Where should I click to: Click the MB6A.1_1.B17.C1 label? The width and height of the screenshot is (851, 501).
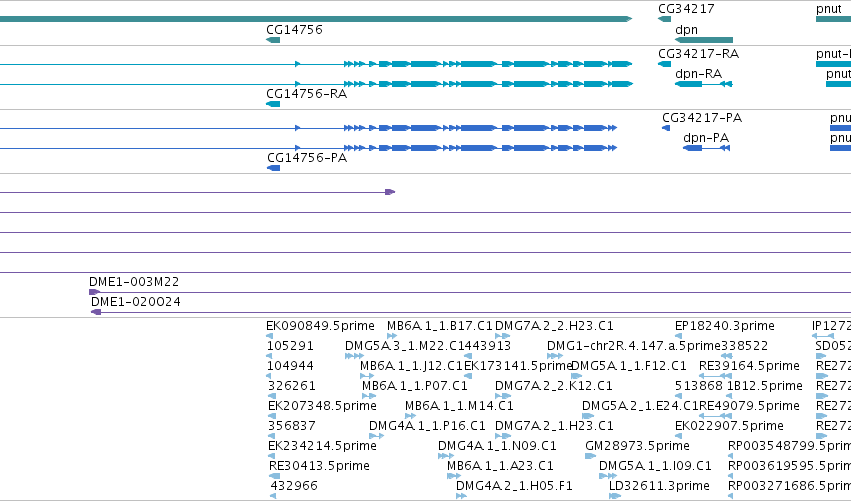pyautogui.click(x=440, y=326)
